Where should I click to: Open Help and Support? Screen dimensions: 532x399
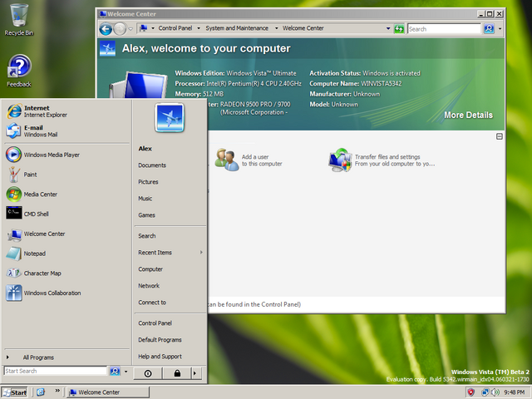click(160, 357)
